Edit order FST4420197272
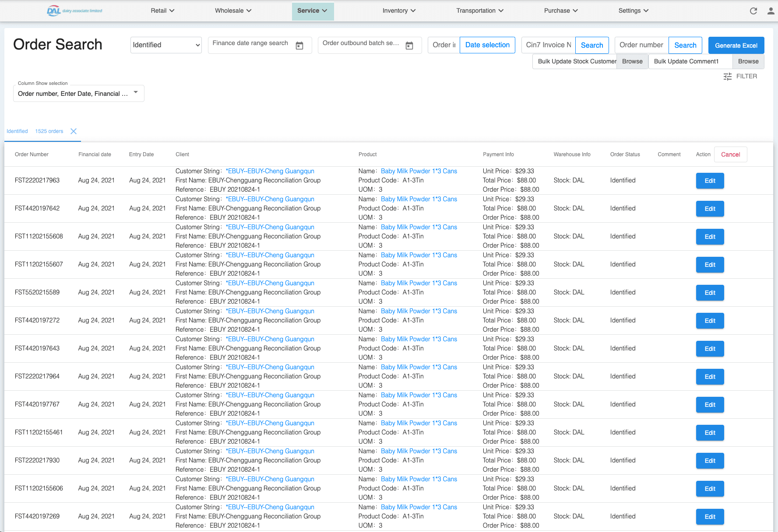Viewport: 778px width, 532px height. pyautogui.click(x=710, y=321)
